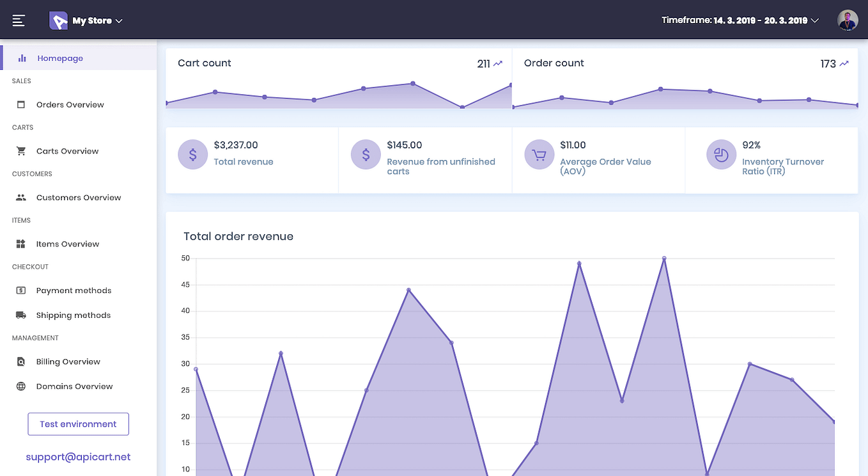Open the user profile avatar
The width and height of the screenshot is (868, 476).
(x=848, y=20)
